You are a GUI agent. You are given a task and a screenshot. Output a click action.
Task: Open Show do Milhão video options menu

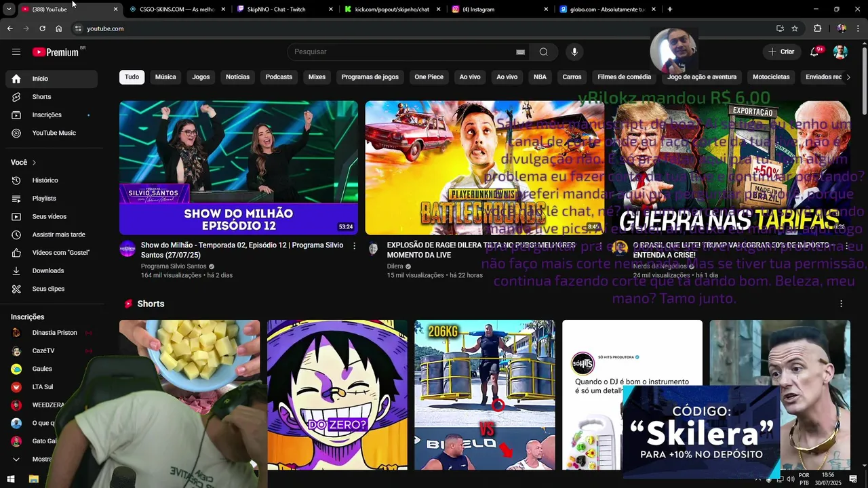click(354, 246)
